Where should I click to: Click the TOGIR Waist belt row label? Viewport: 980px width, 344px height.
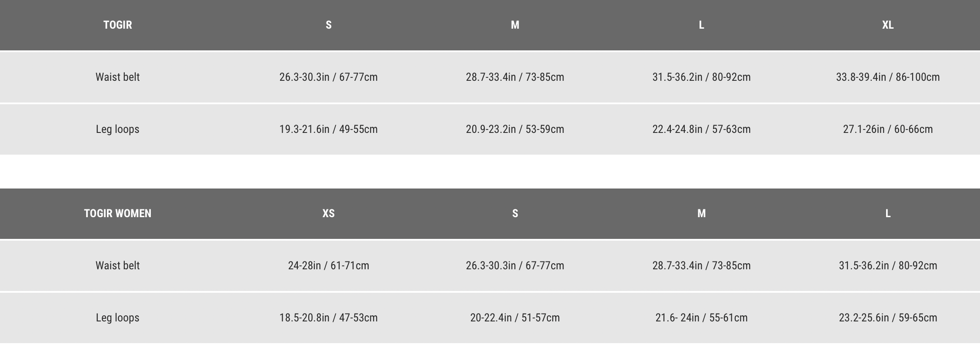point(117,77)
